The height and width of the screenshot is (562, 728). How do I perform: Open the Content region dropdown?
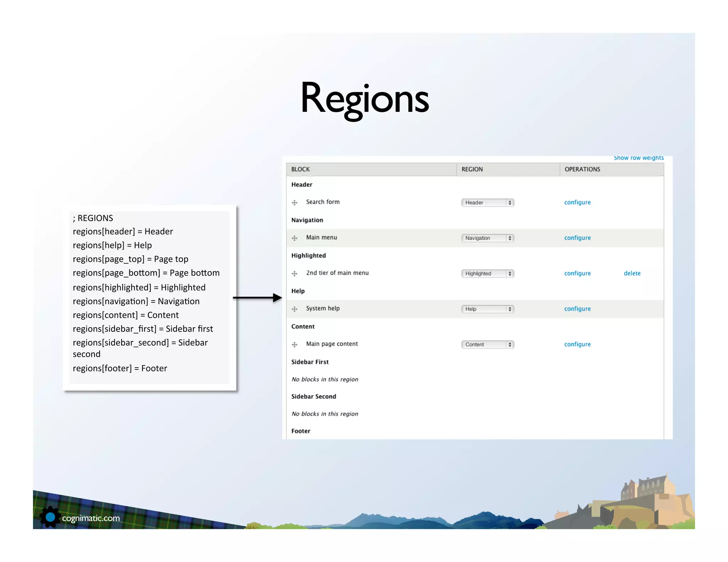[x=487, y=345]
